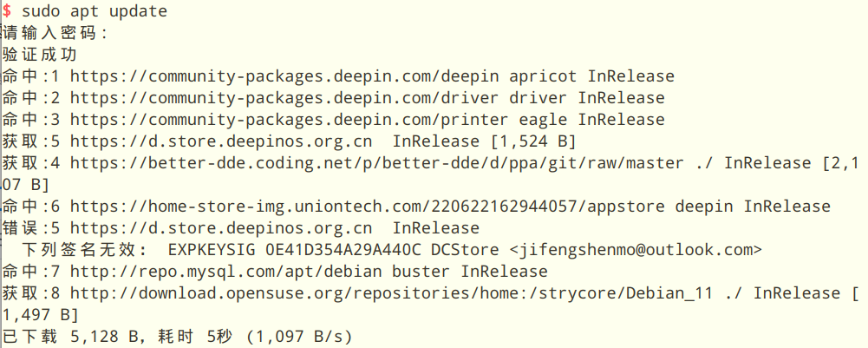Click the d.store.deepinos.org.cn URL on the 错误:5 line

pyautogui.click(x=221, y=228)
